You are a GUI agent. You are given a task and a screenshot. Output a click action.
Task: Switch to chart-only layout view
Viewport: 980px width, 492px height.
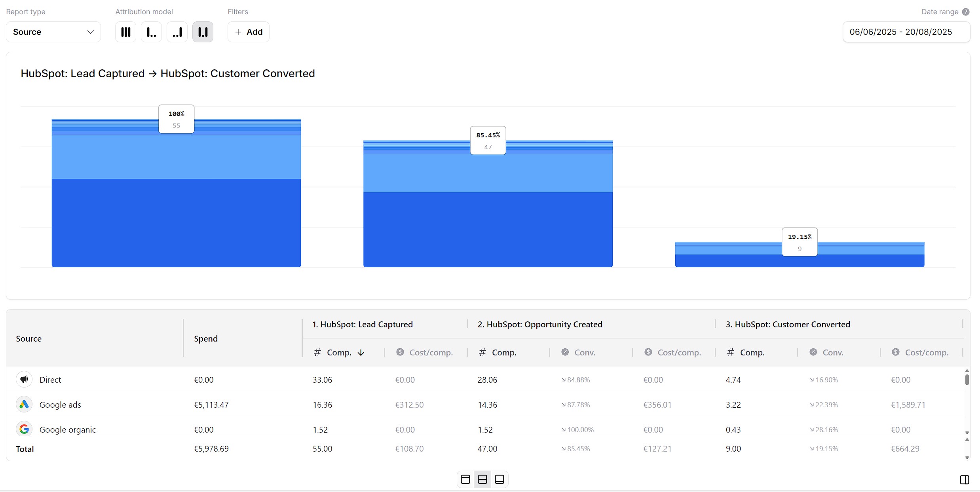[x=465, y=479]
